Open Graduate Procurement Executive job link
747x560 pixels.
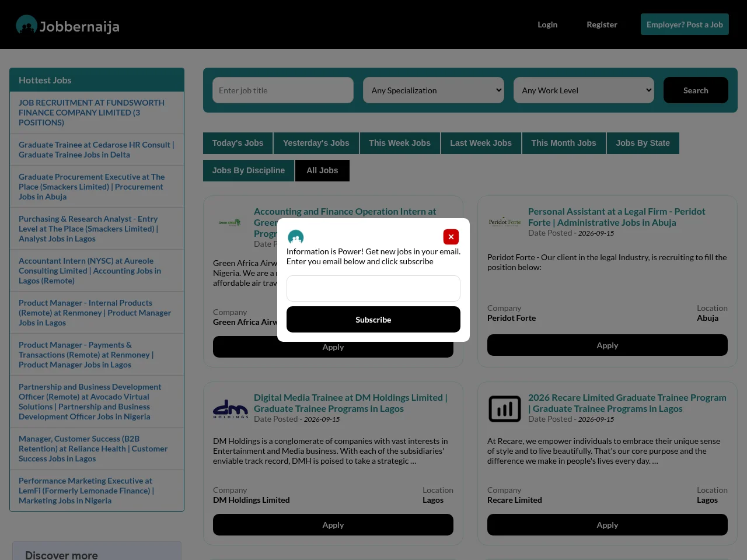click(x=92, y=187)
